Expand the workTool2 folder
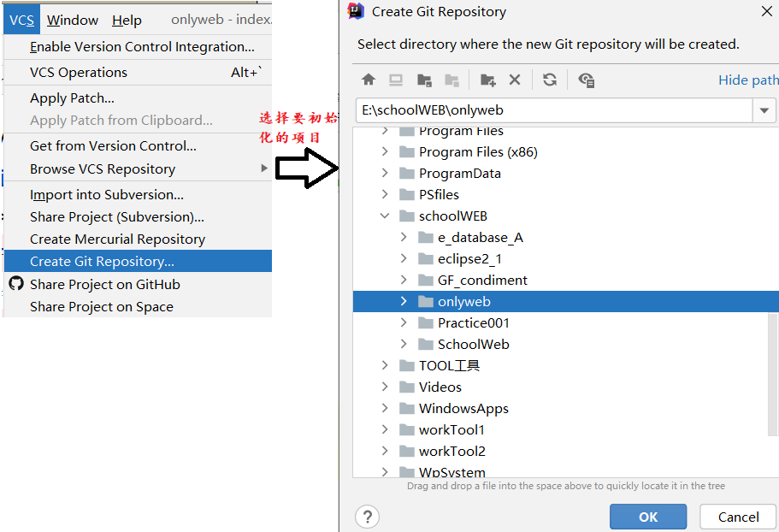The image size is (779, 532). click(x=385, y=451)
